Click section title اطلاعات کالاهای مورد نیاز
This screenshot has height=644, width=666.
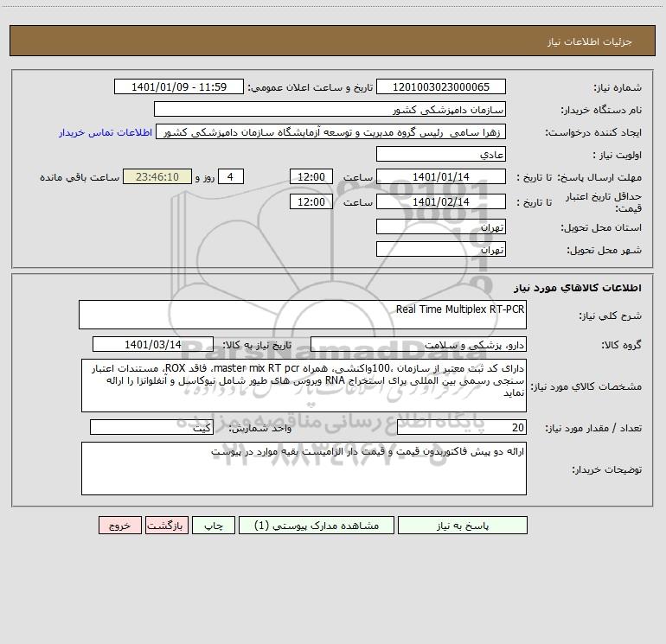pyautogui.click(x=578, y=288)
